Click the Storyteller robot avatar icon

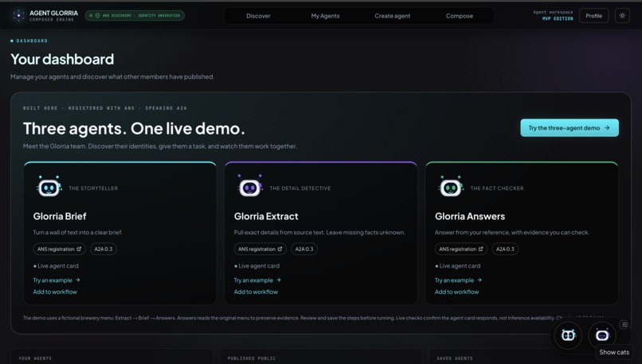click(x=49, y=187)
